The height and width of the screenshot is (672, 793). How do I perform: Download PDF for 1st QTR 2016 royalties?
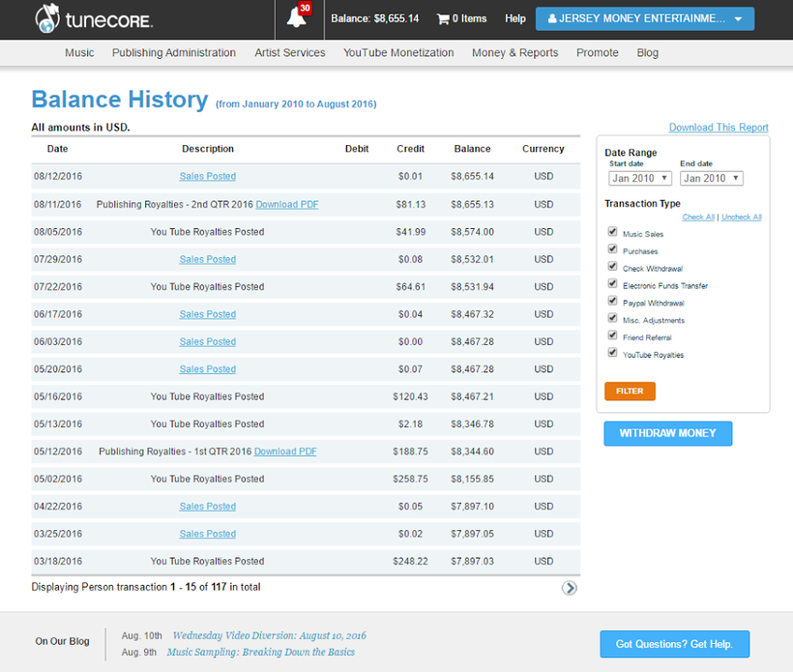coord(285,452)
